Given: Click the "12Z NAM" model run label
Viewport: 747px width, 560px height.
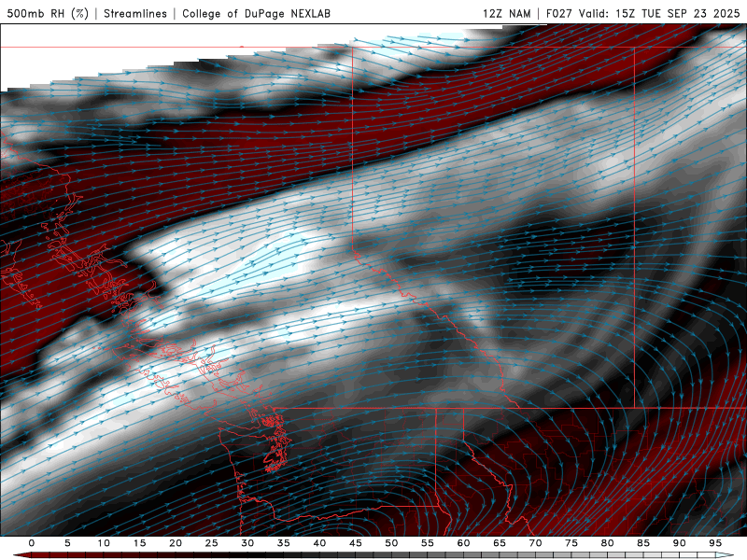Looking at the screenshot, I should [506, 13].
